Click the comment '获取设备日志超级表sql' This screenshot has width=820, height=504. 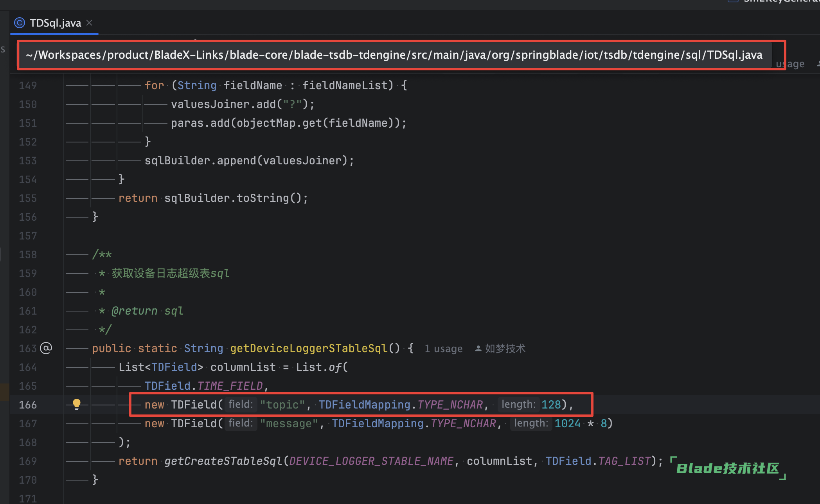[171, 273]
